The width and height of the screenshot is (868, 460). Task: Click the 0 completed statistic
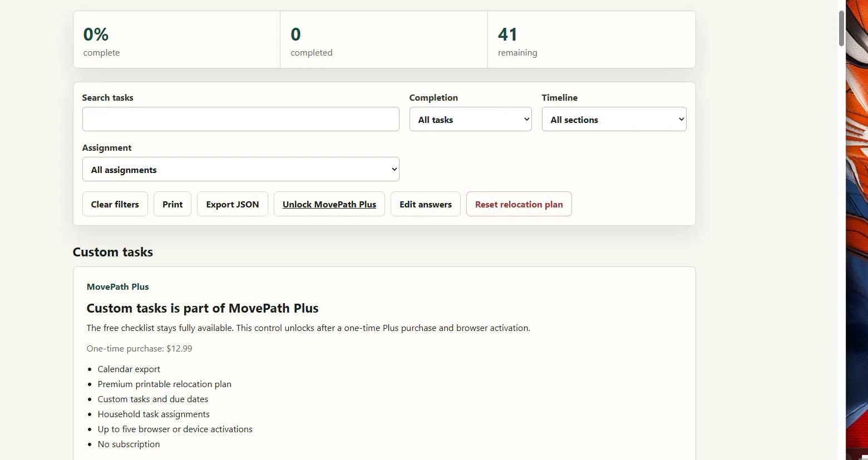pos(384,40)
